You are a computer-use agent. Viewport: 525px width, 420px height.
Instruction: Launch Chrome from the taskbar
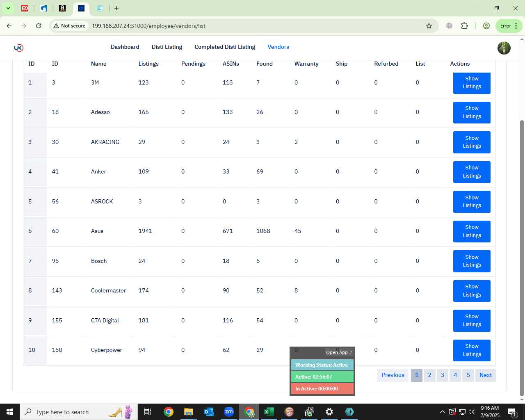(169, 412)
